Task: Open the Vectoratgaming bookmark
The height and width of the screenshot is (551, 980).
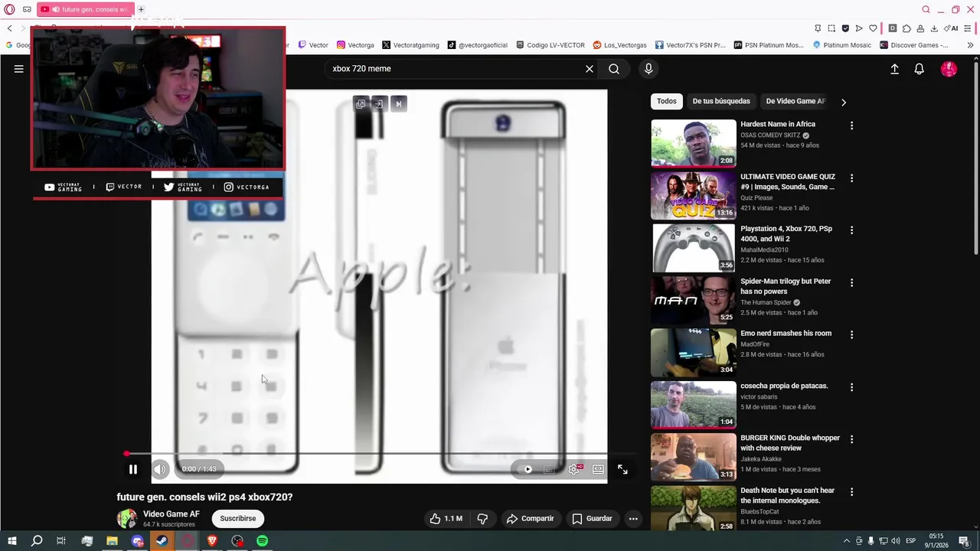Action: point(410,45)
